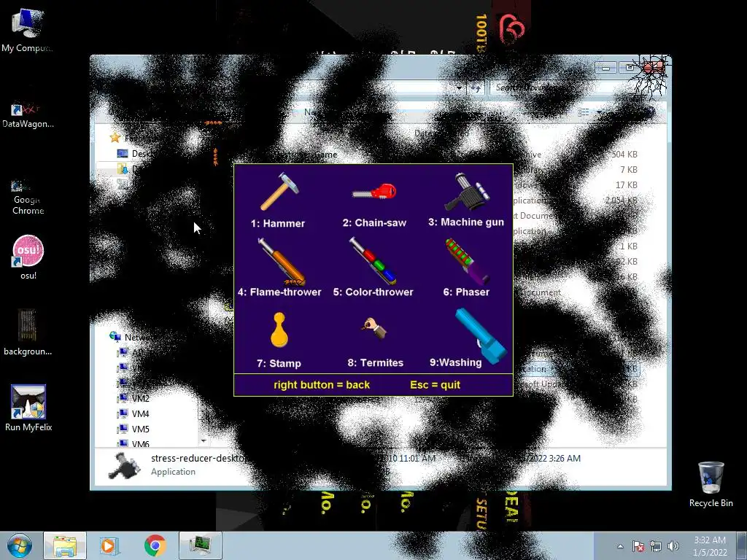
Task: Select the Hammer tool
Action: click(x=279, y=200)
